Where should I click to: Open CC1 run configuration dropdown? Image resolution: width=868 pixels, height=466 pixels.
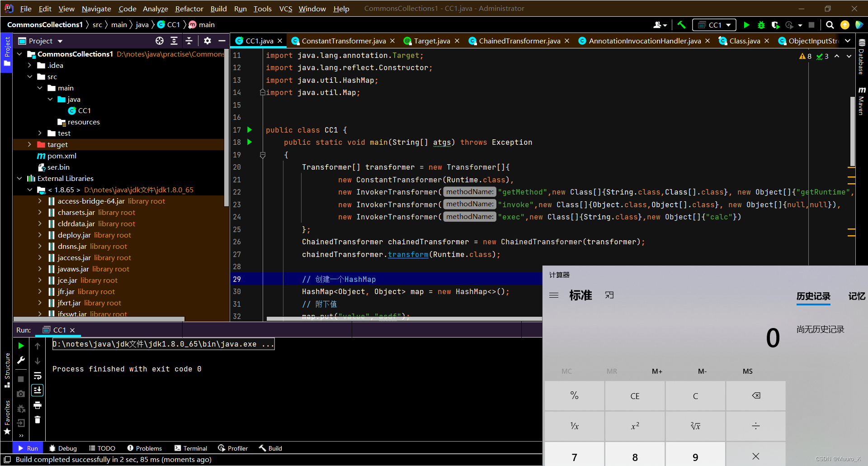[x=714, y=25]
